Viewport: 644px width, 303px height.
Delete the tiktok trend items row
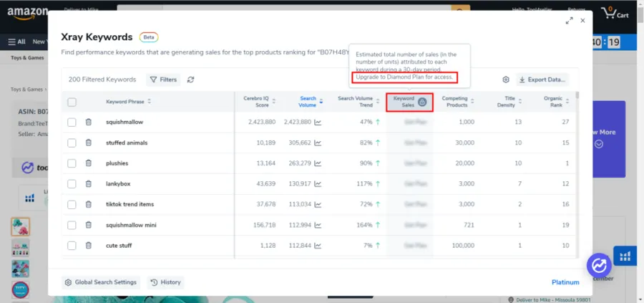tap(88, 204)
